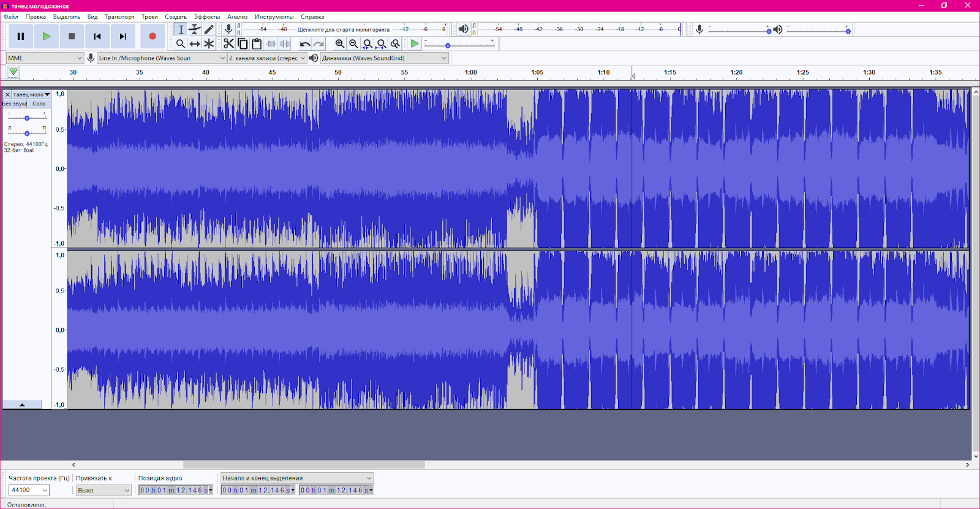Open the MME audio host dropdown
This screenshot has width=980, height=509.
(45, 58)
